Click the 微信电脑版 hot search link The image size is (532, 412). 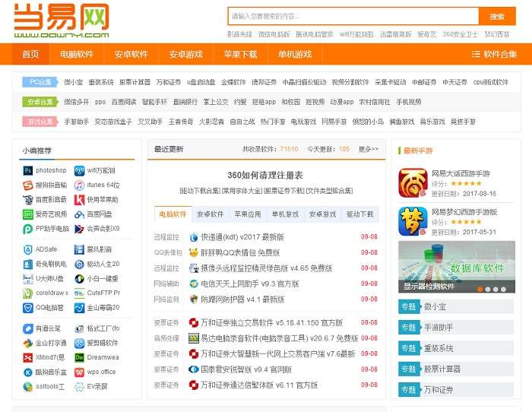coord(274,34)
